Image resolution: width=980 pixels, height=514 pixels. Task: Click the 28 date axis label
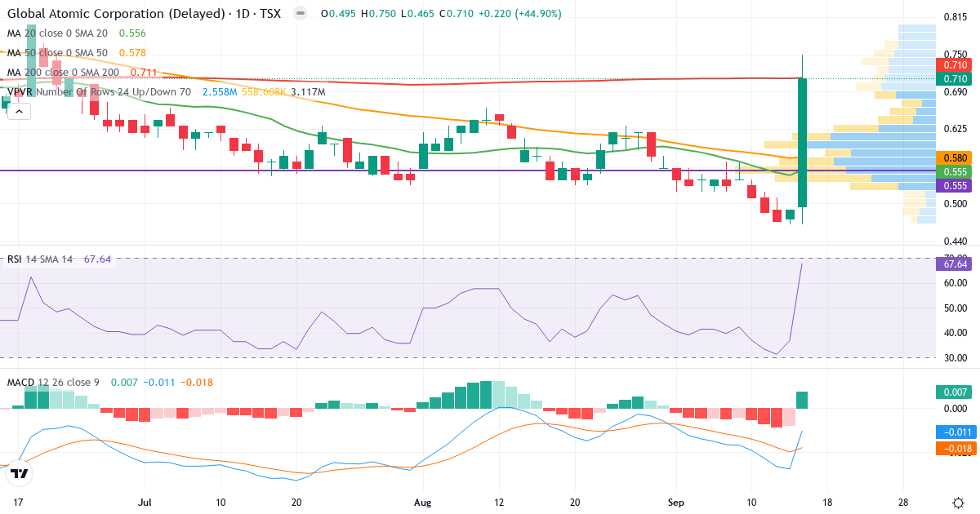(903, 502)
